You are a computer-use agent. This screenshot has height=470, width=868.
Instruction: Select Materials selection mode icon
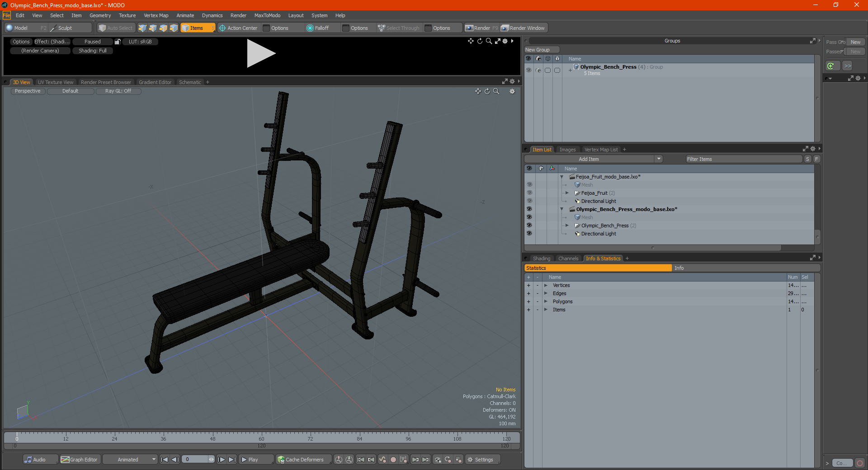tap(174, 28)
